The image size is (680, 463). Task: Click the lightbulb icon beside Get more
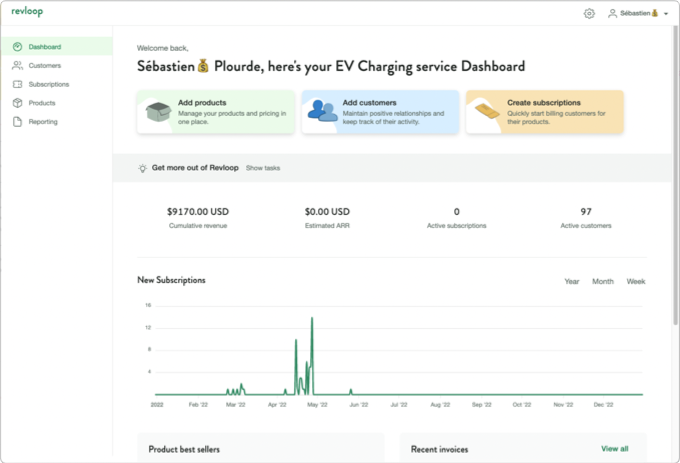tap(143, 168)
